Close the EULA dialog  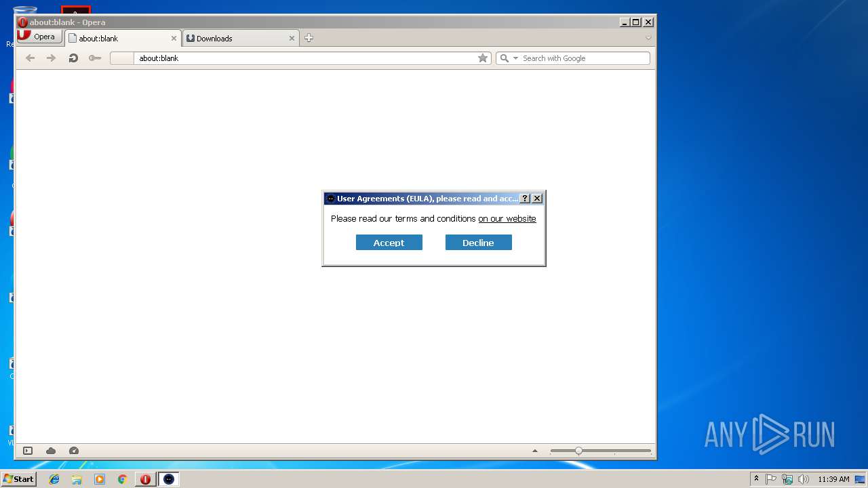pyautogui.click(x=537, y=199)
